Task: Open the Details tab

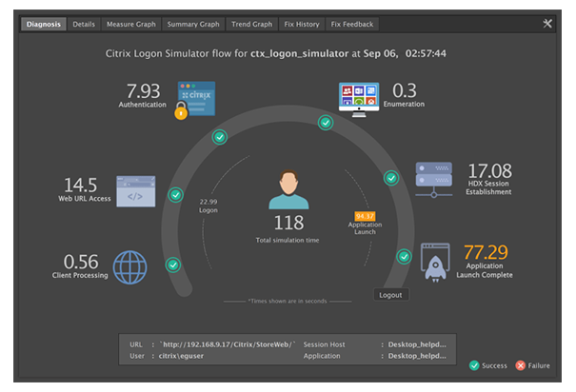Action: (x=84, y=24)
